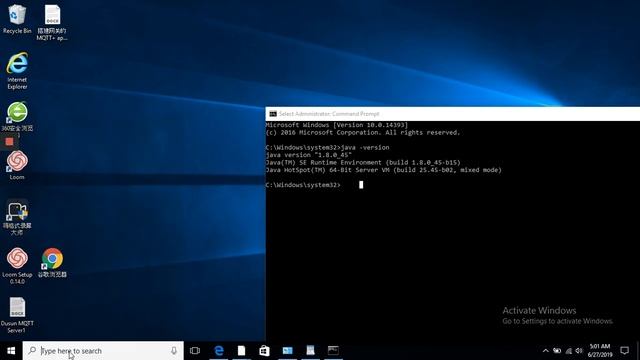
Task: Click the Command Prompt title bar icon
Action: [273, 114]
